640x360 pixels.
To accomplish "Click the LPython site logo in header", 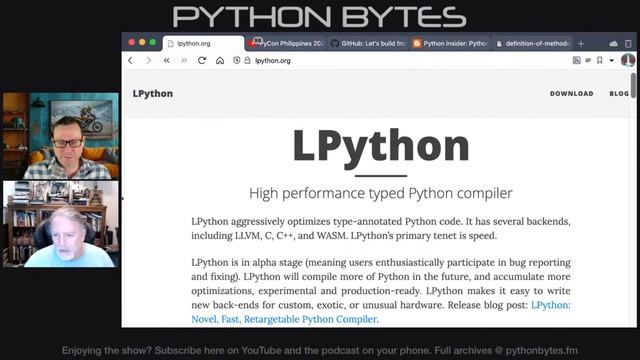I will click(153, 93).
